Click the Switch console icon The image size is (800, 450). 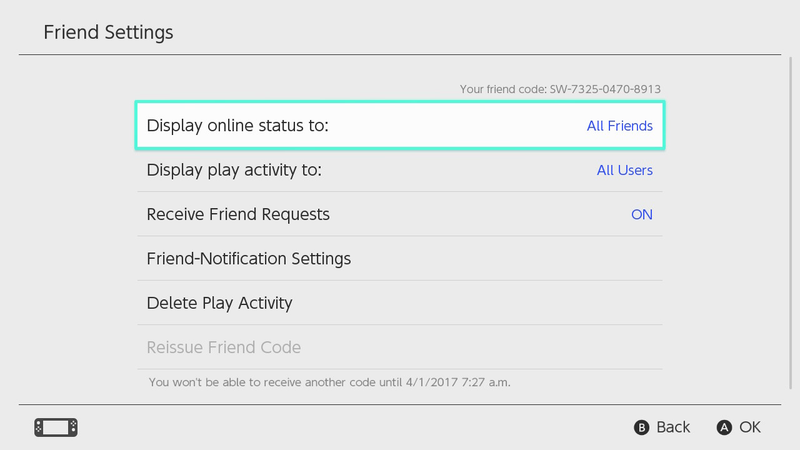(56, 428)
